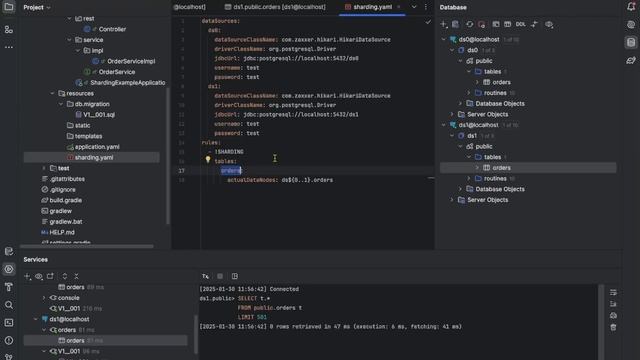
Task: Open the Problems tool window icon
Action: (9, 340)
